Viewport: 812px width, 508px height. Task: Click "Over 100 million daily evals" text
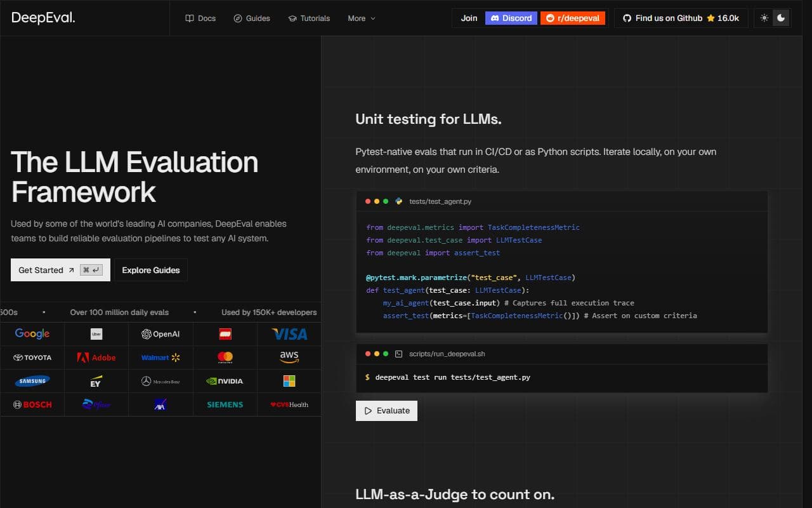[x=119, y=312]
